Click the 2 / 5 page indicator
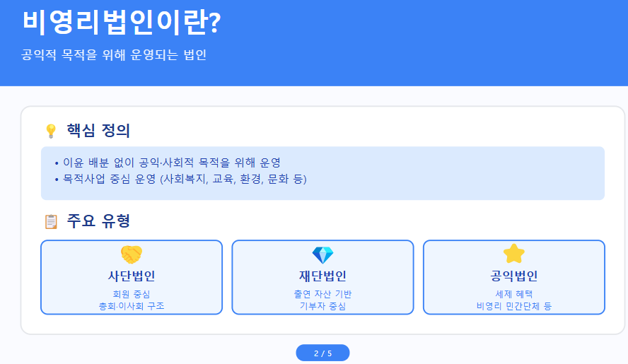The image size is (628, 364). coord(322,353)
